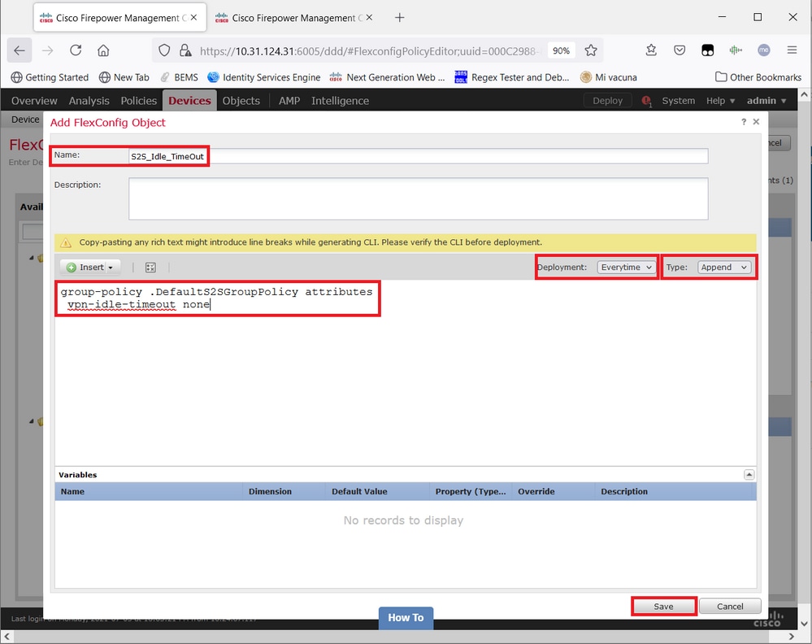Viewport: 812px width, 644px height.
Task: Open the Analysis menu
Action: pyautogui.click(x=89, y=101)
